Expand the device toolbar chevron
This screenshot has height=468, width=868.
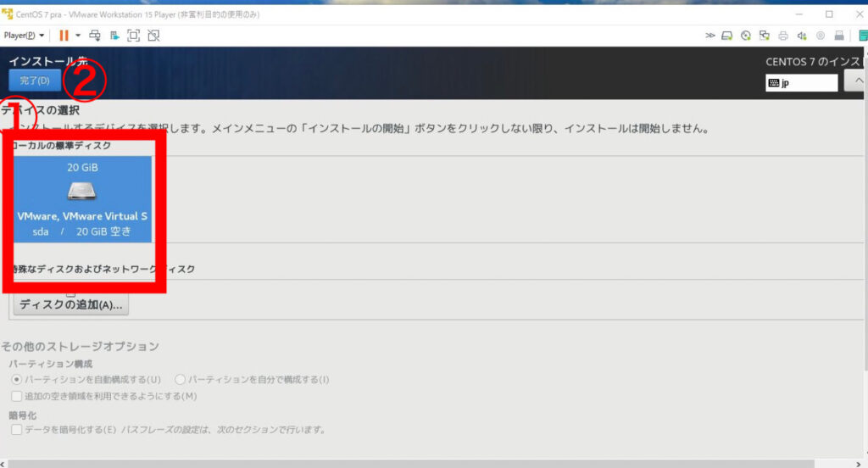coord(709,36)
